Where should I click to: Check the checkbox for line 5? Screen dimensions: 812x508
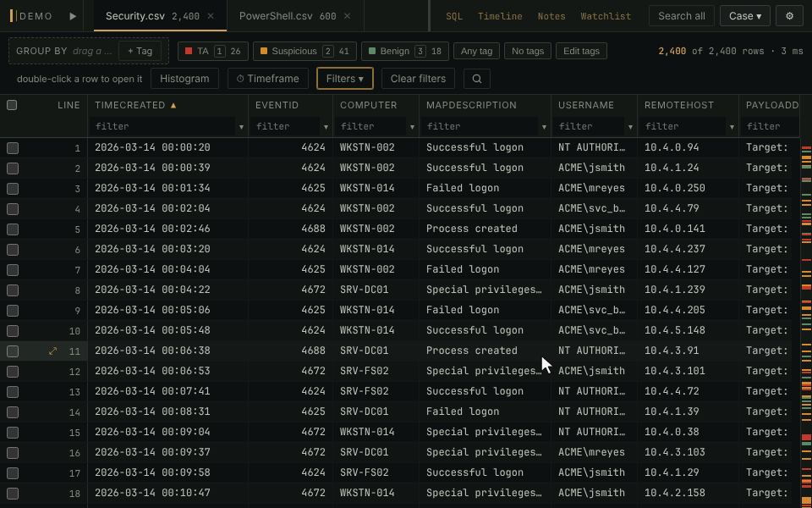coord(13,229)
